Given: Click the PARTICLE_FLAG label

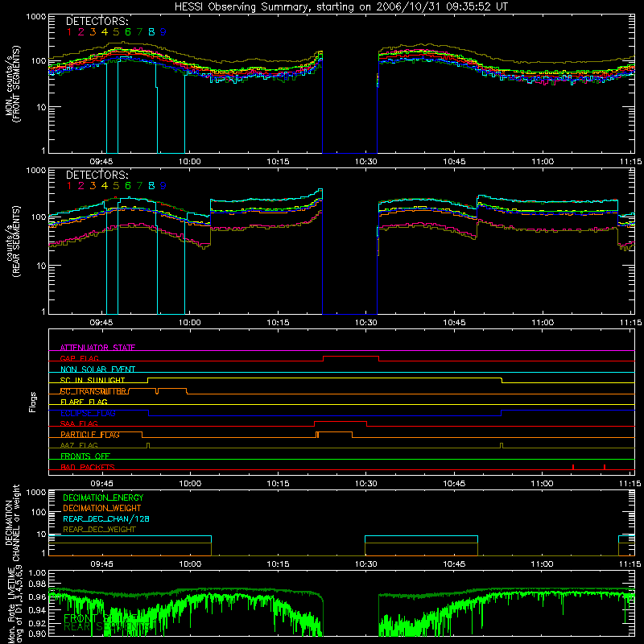Looking at the screenshot, I should pyautogui.click(x=90, y=434).
